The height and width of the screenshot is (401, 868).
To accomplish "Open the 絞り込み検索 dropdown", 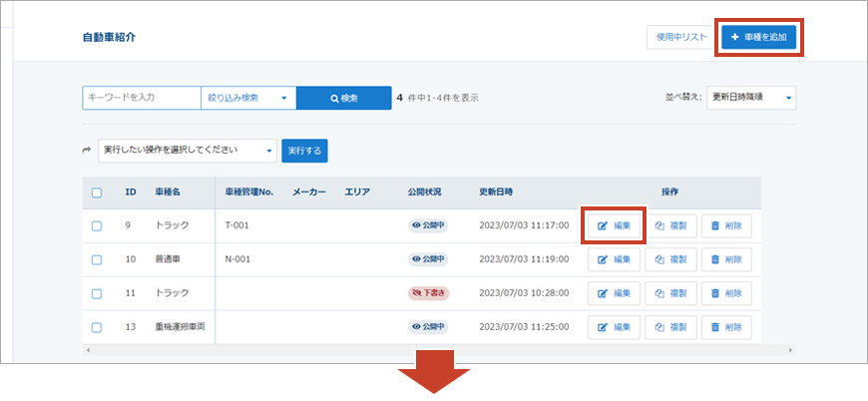I will pyautogui.click(x=248, y=98).
